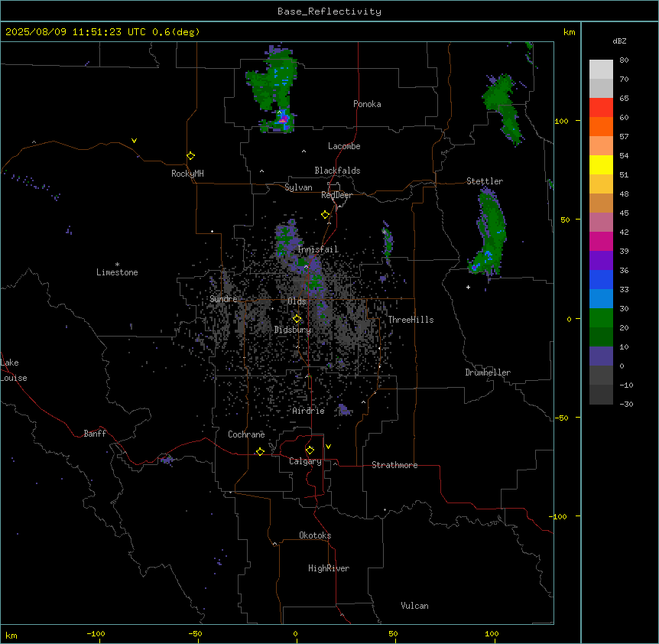Select the magenta legend swatch above 39

pos(601,241)
